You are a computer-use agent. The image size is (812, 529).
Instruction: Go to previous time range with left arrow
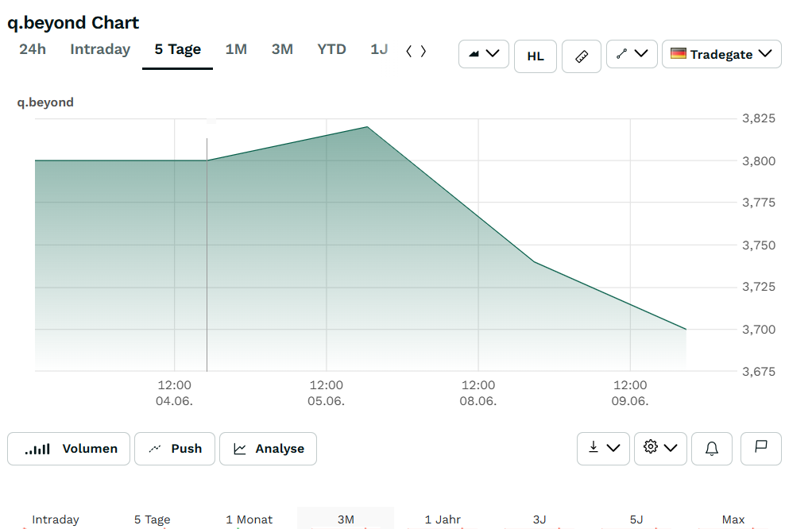point(409,52)
